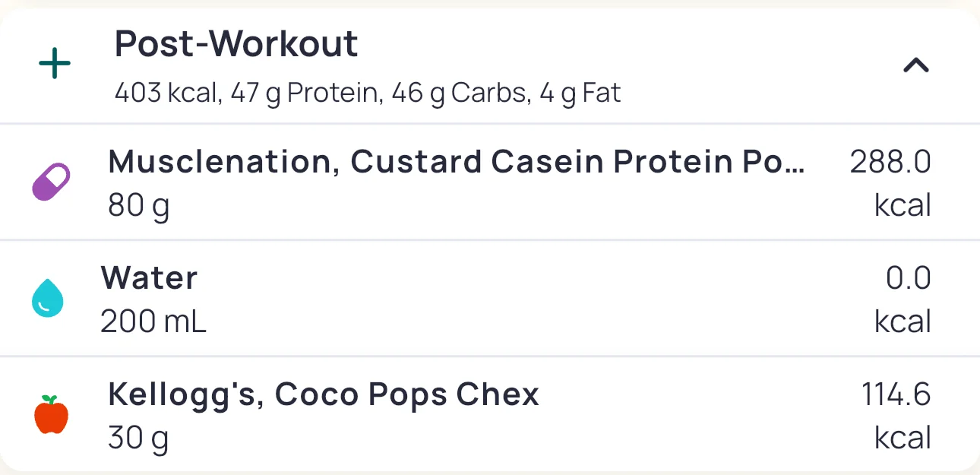The image size is (980, 475).
Task: Open the Water entry
Action: point(149,278)
